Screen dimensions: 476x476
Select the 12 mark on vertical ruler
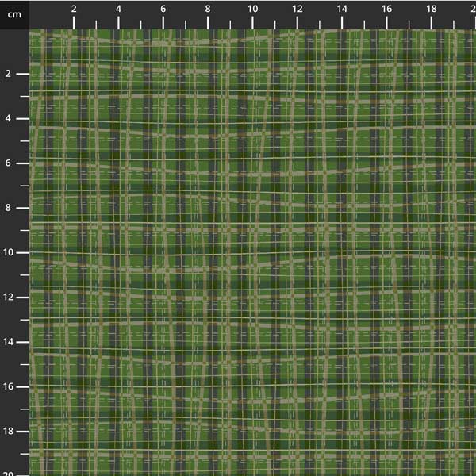click(x=10, y=297)
